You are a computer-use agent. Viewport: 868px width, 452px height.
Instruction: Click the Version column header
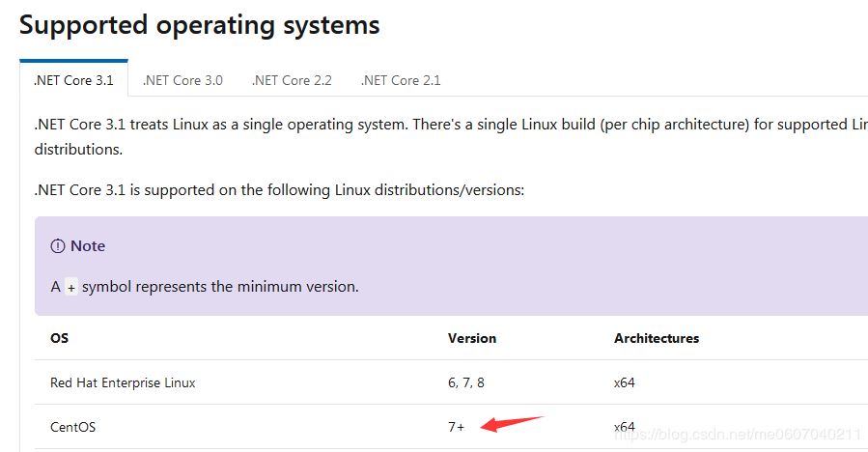pos(472,338)
